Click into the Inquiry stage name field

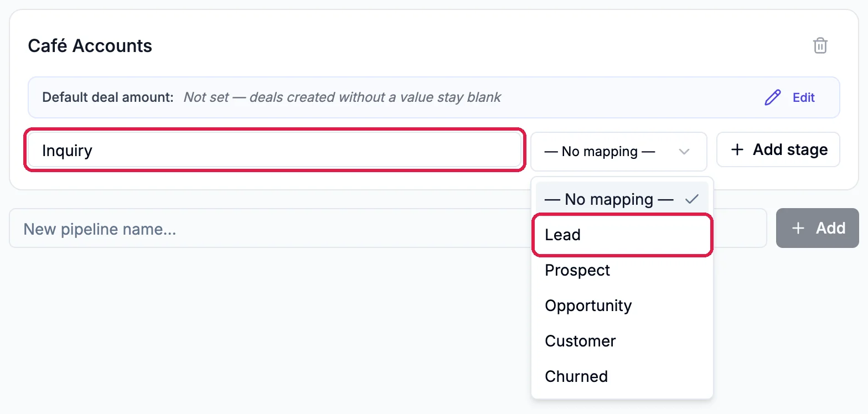[275, 150]
